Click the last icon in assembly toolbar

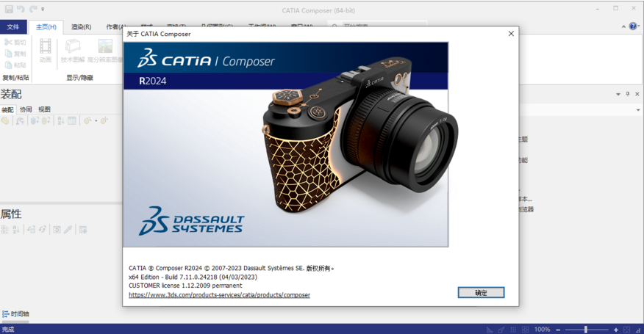(104, 120)
